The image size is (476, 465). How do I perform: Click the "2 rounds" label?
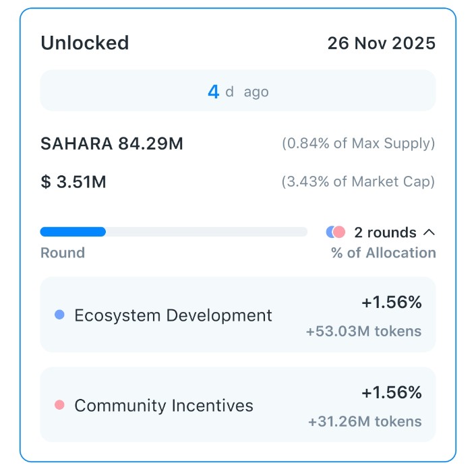(x=385, y=232)
